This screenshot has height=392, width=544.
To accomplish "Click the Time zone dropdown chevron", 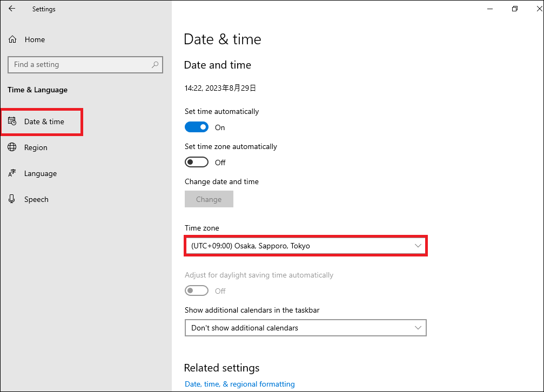I will click(x=418, y=246).
